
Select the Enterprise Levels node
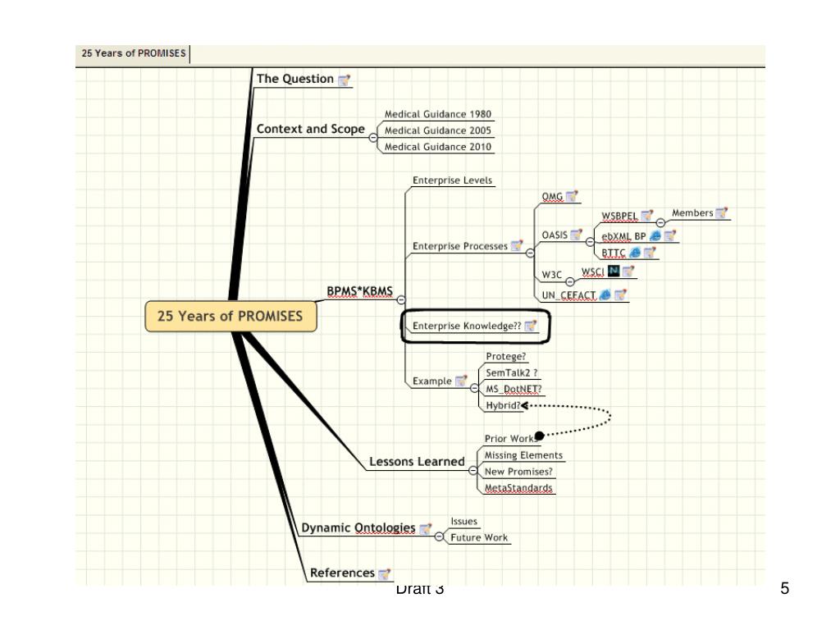click(x=452, y=180)
